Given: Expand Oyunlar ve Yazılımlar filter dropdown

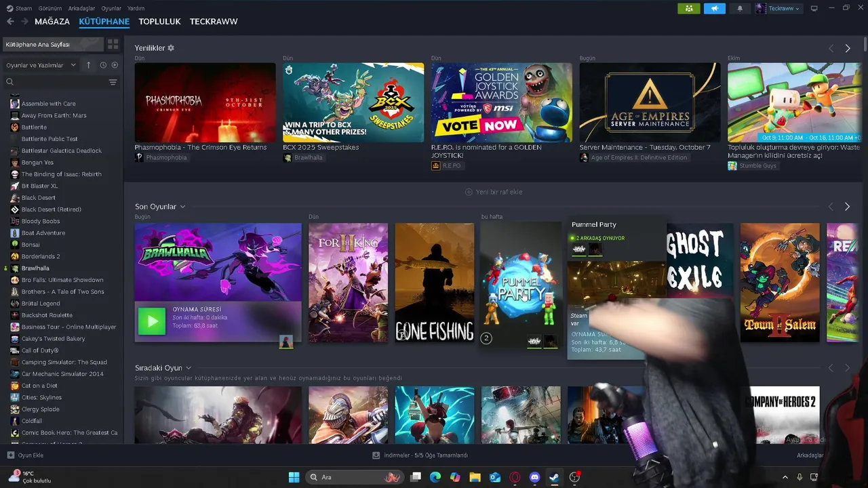Looking at the screenshot, I should pos(41,65).
